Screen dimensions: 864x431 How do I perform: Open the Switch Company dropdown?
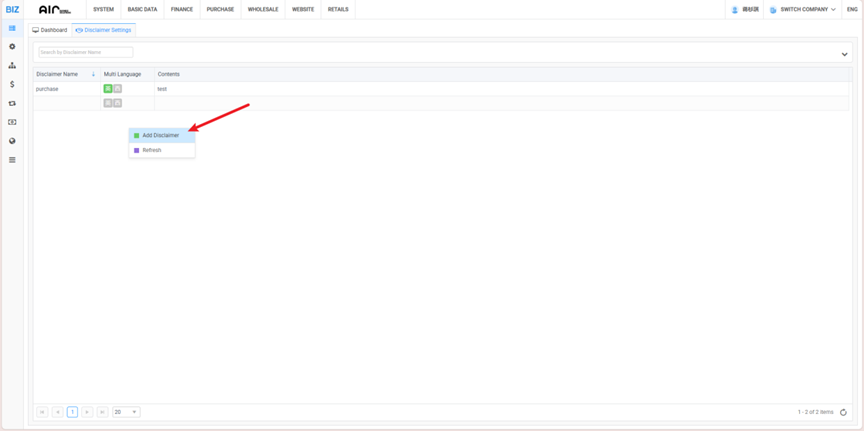click(x=803, y=10)
